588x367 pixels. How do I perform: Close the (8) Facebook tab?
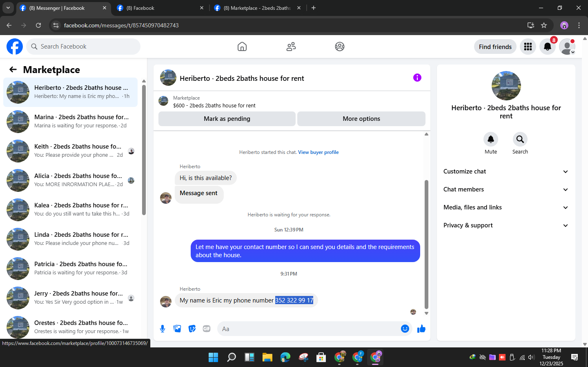click(202, 8)
